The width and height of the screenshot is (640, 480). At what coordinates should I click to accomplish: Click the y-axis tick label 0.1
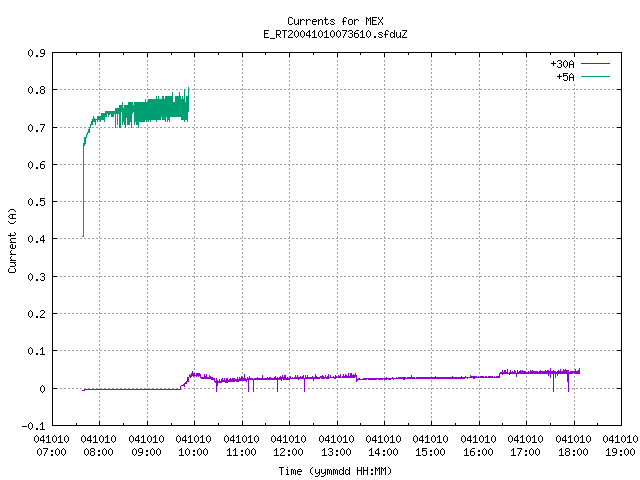(x=36, y=351)
